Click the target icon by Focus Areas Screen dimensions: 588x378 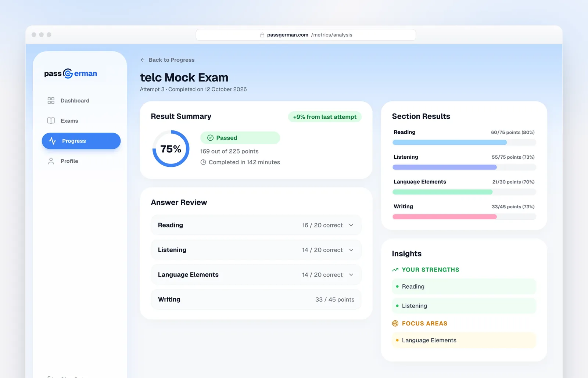click(395, 324)
